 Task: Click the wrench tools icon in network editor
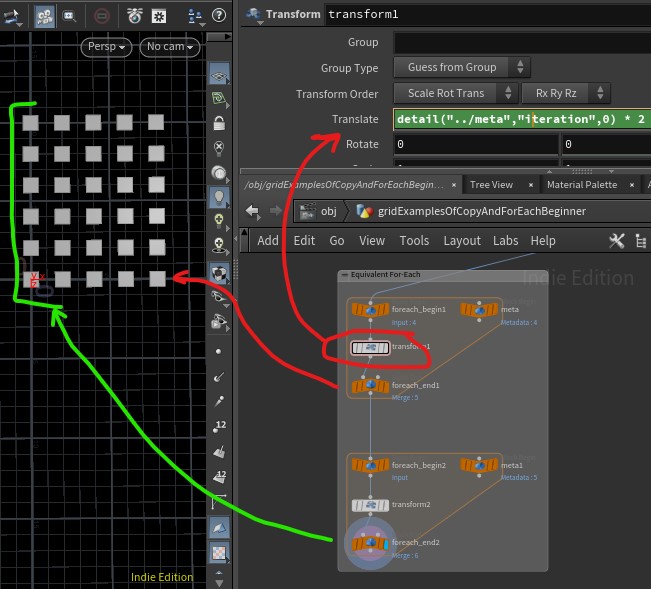617,240
